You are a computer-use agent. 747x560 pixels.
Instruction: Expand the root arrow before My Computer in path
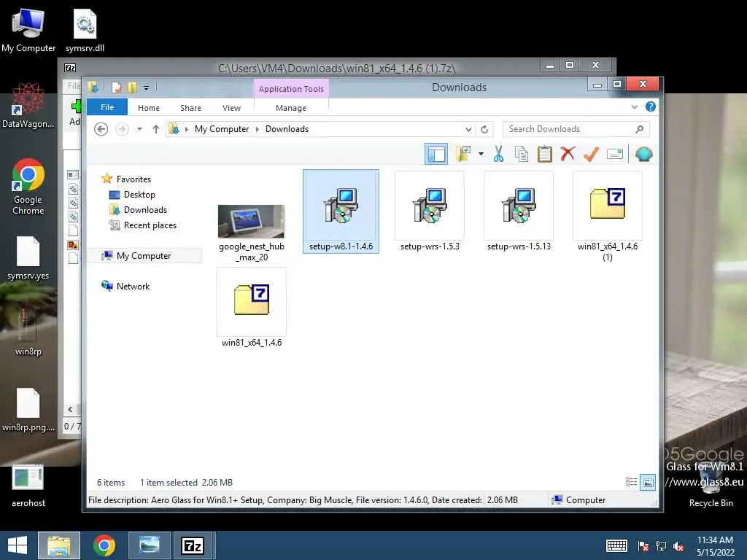(186, 129)
